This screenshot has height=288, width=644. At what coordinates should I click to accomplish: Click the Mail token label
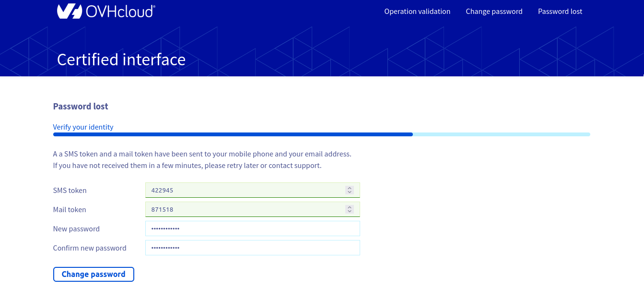pos(70,210)
